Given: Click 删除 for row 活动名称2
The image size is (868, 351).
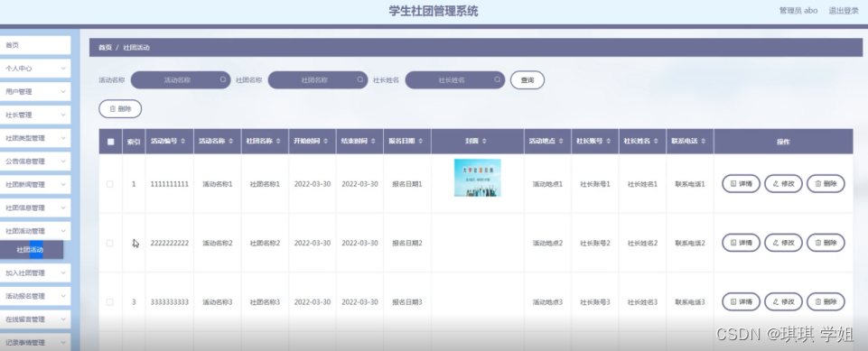Looking at the screenshot, I should point(826,243).
